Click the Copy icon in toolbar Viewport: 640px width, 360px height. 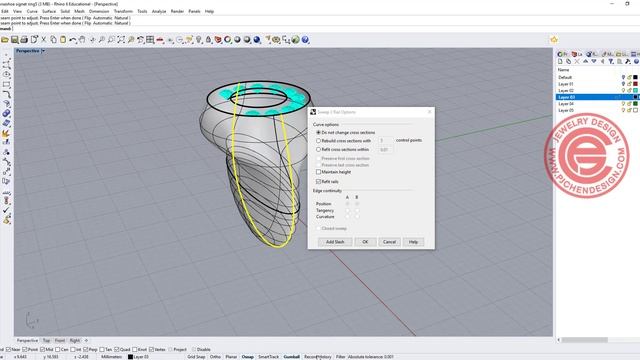(x=53, y=40)
